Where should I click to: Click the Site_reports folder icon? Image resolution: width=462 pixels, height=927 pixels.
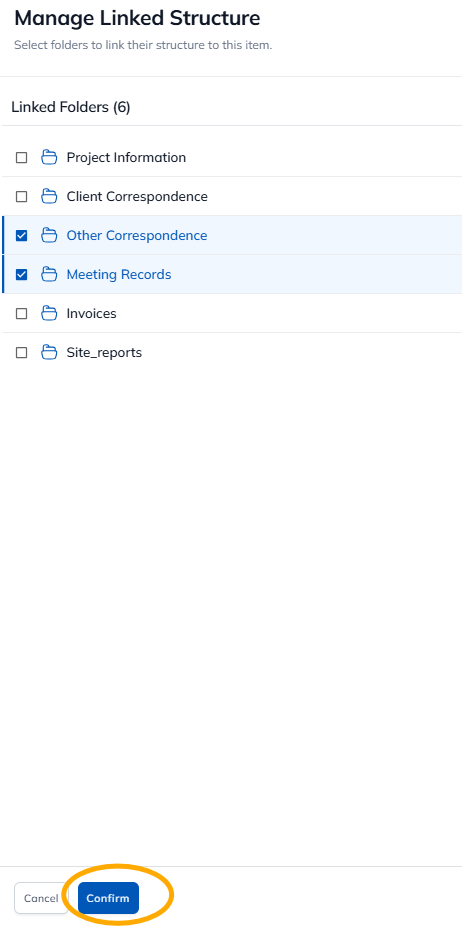49,352
